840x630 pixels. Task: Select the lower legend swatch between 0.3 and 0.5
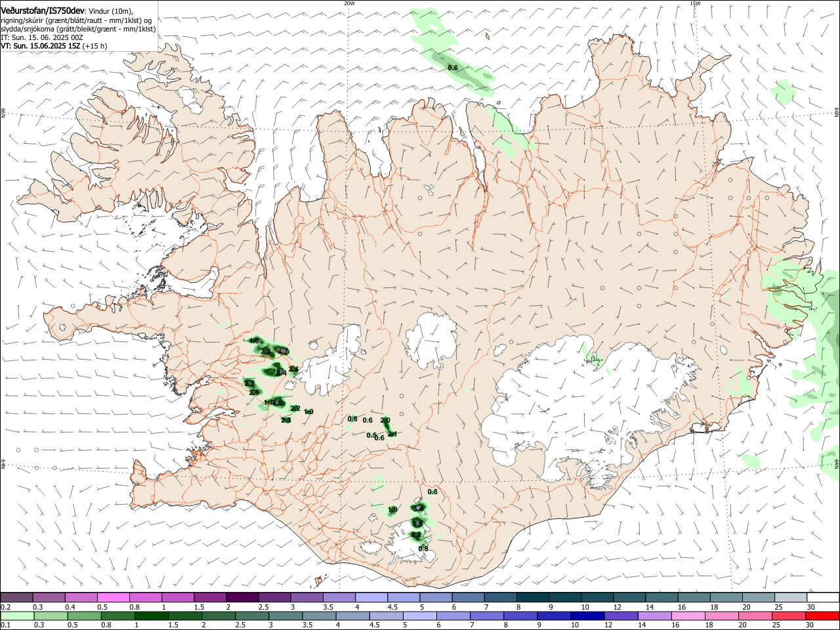51,616
